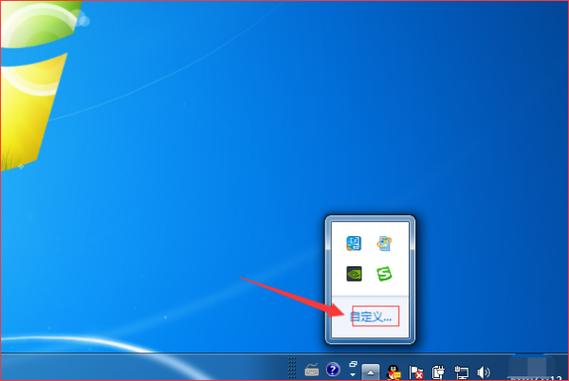Open Action Center flag icon
This screenshot has width=569, height=381.
[416, 372]
